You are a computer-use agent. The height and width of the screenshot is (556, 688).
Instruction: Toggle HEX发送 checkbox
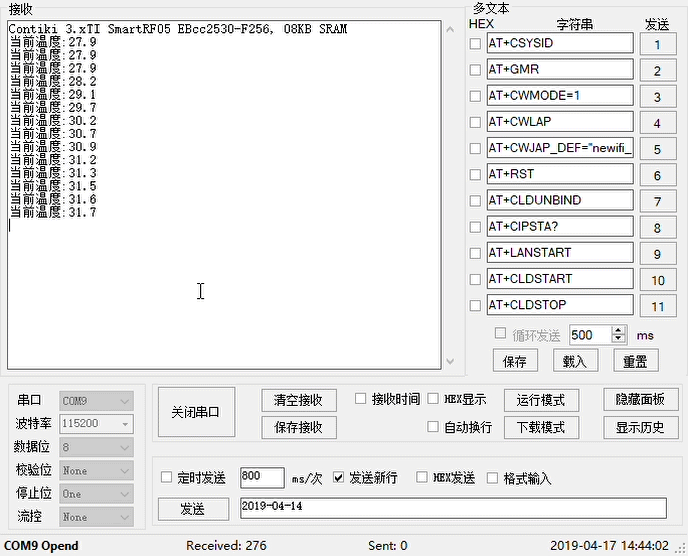(x=422, y=477)
